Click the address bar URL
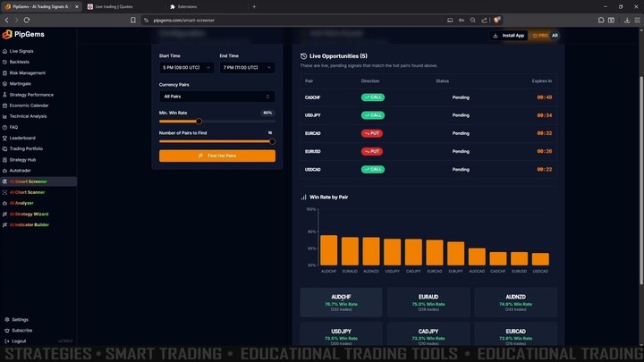This screenshot has width=644, height=362. coord(184,20)
